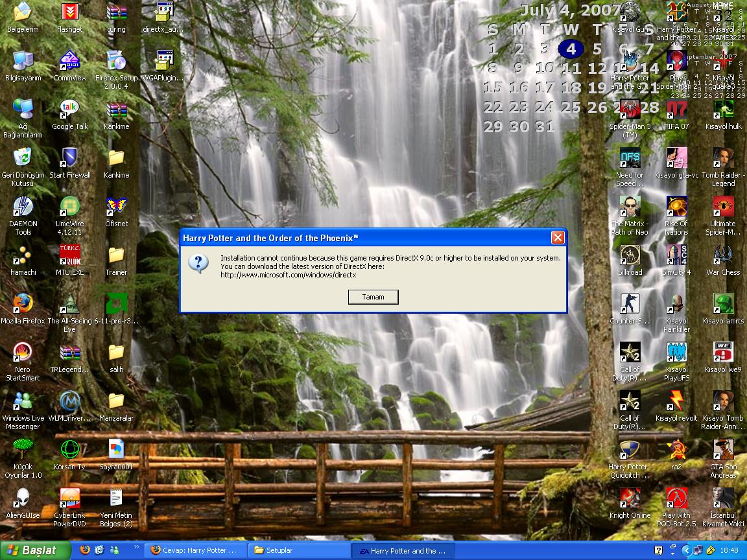This screenshot has width=747, height=560.
Task: Show hidden system tray icons arrow
Action: pos(686,550)
